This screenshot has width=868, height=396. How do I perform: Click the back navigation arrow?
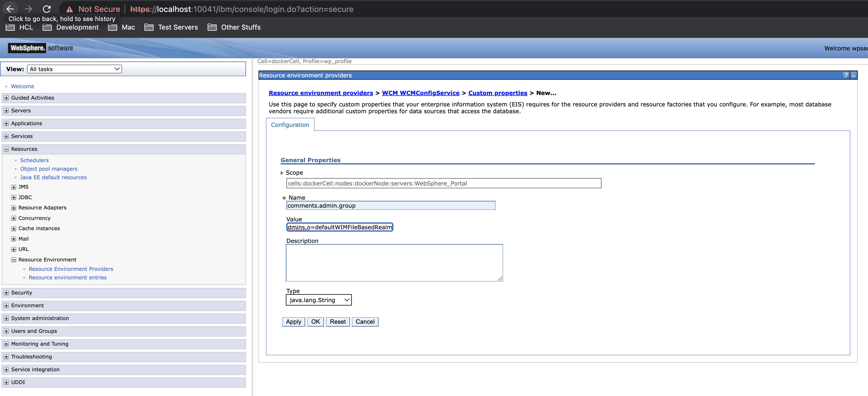pyautogui.click(x=10, y=9)
